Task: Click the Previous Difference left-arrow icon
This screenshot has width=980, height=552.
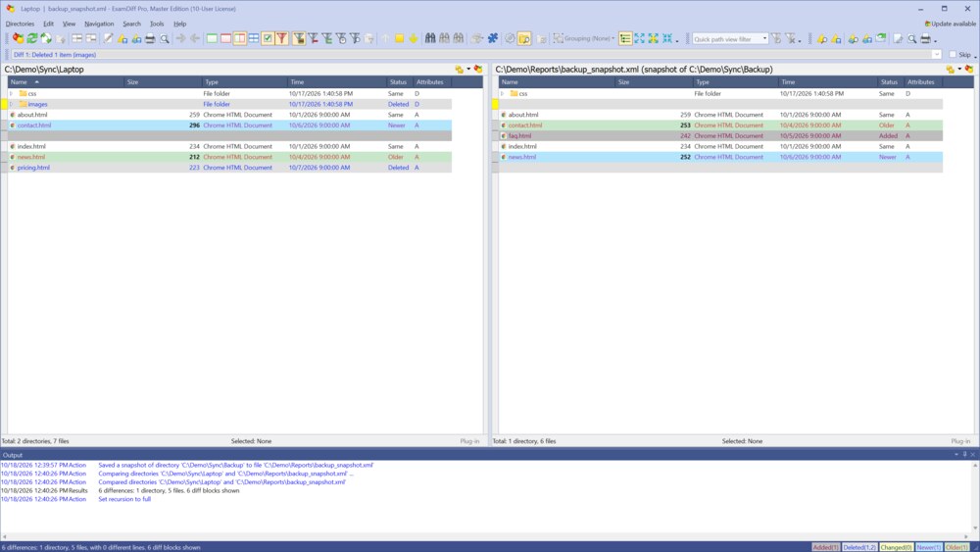Action: (195, 39)
